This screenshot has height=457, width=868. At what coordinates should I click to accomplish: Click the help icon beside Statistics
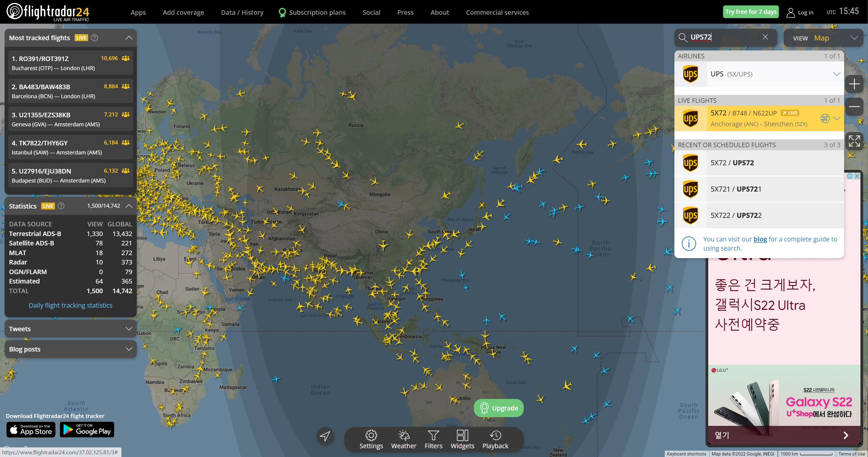pyautogui.click(x=61, y=206)
